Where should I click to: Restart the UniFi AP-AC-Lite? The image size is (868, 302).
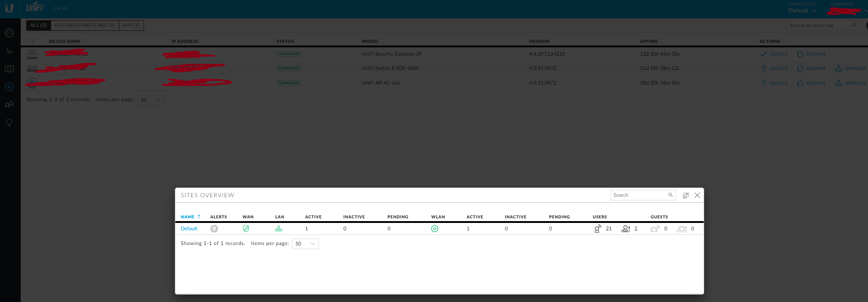pyautogui.click(x=811, y=83)
